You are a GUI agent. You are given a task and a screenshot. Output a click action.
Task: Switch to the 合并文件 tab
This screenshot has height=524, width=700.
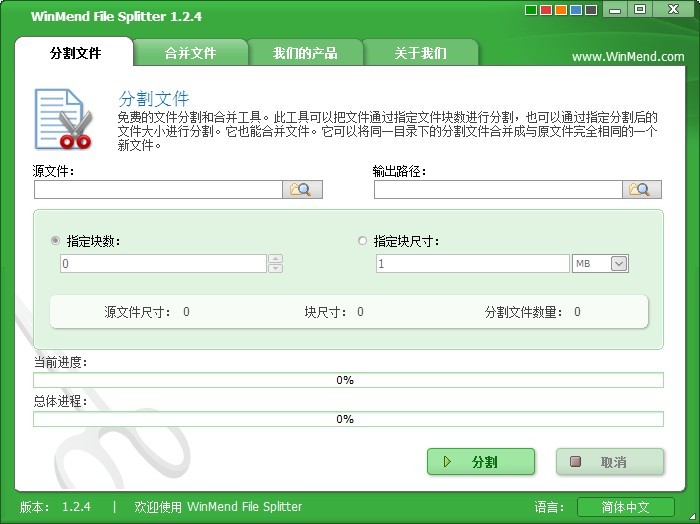click(190, 53)
